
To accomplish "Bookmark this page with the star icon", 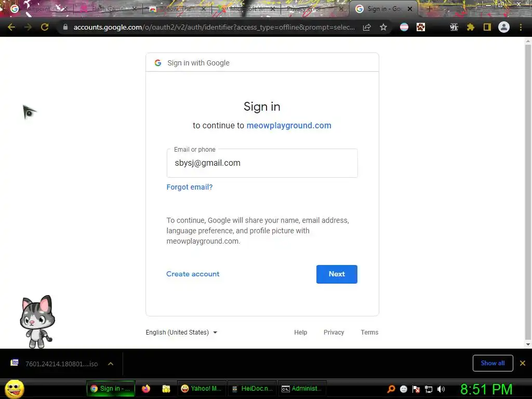I will tap(383, 27).
